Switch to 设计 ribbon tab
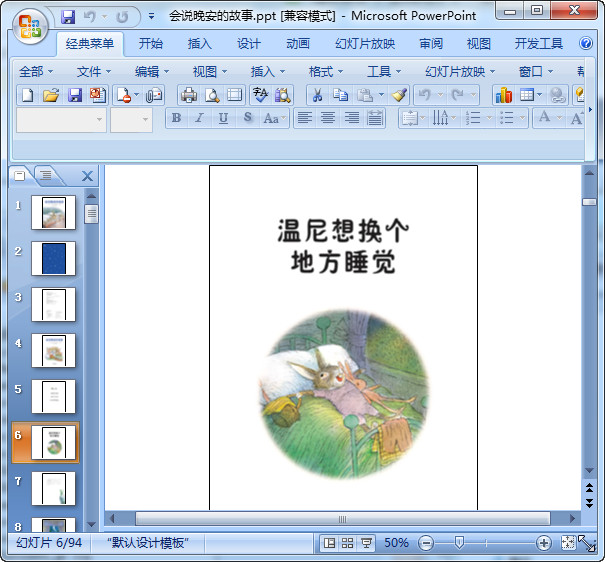The width and height of the screenshot is (605, 562). pos(248,44)
